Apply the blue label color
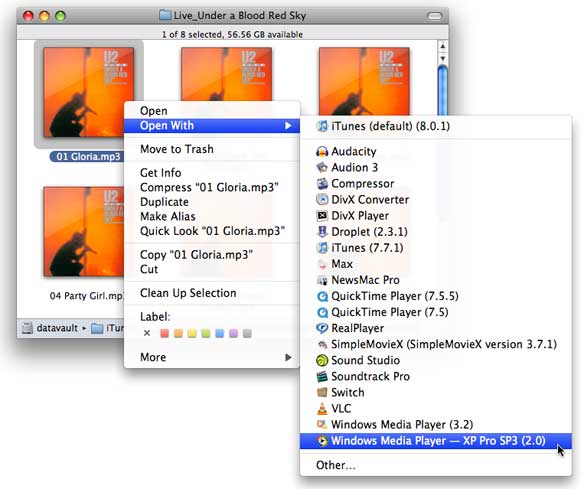Image resolution: width=584 pixels, height=489 pixels. pyautogui.click(x=219, y=333)
